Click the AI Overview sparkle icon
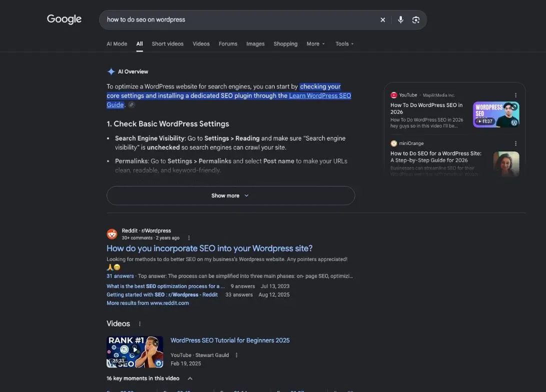Viewport: 546px width, 392px height. click(111, 71)
